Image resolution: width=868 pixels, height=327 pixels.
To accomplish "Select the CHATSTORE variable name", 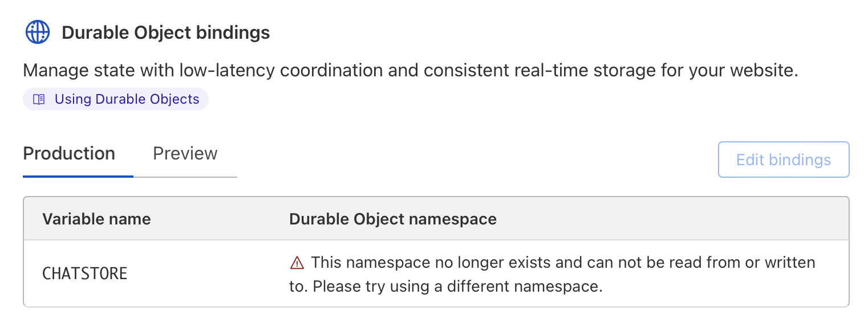I will tap(85, 274).
